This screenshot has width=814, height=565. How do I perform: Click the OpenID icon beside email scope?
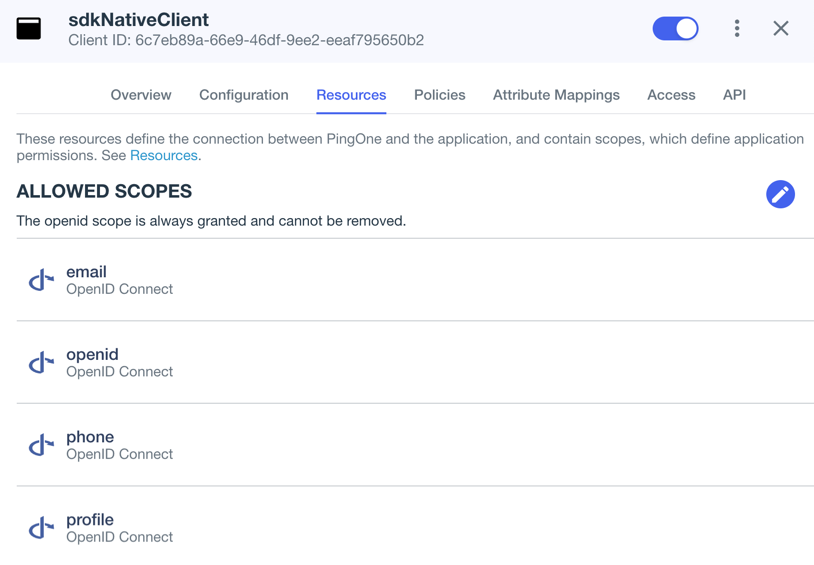click(x=41, y=280)
